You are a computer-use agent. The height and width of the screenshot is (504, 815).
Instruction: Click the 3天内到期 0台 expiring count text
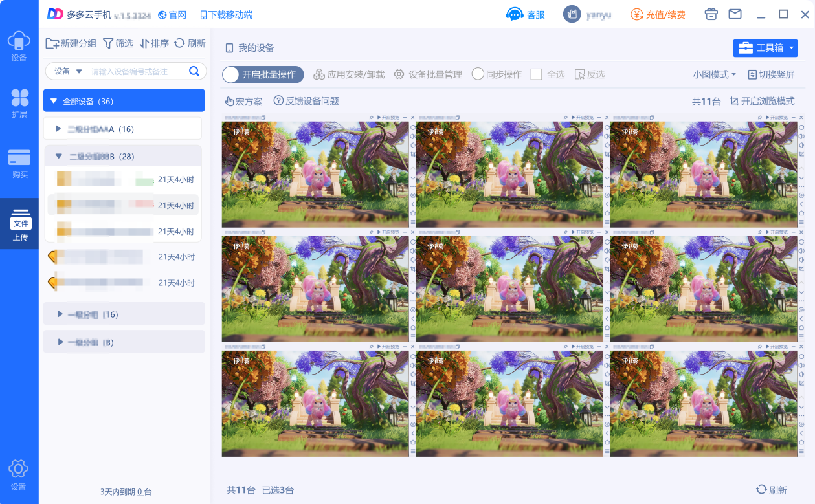pyautogui.click(x=126, y=492)
